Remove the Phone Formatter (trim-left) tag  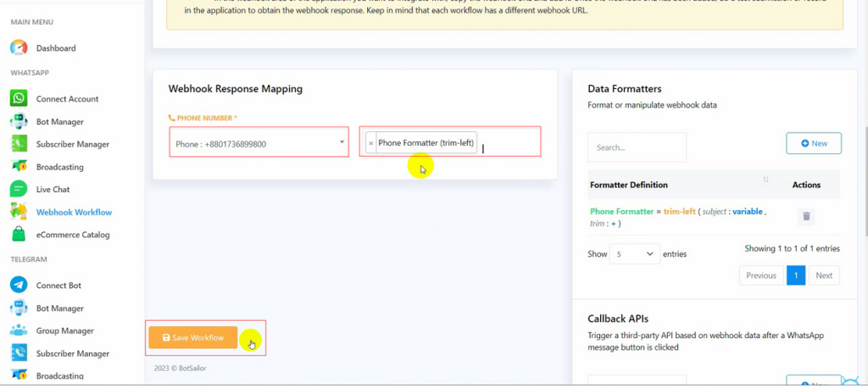[371, 143]
